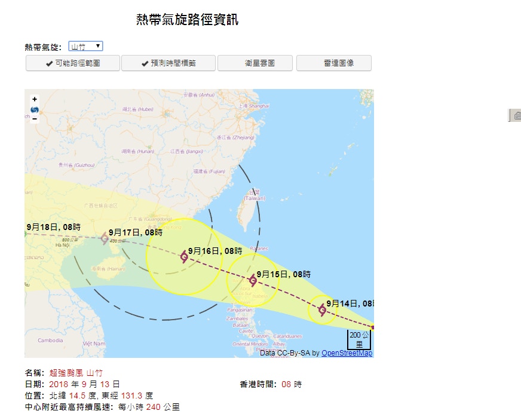Select the 9月16日 typhoon position symbol
Screen dimensions: 521x420
click(x=184, y=257)
